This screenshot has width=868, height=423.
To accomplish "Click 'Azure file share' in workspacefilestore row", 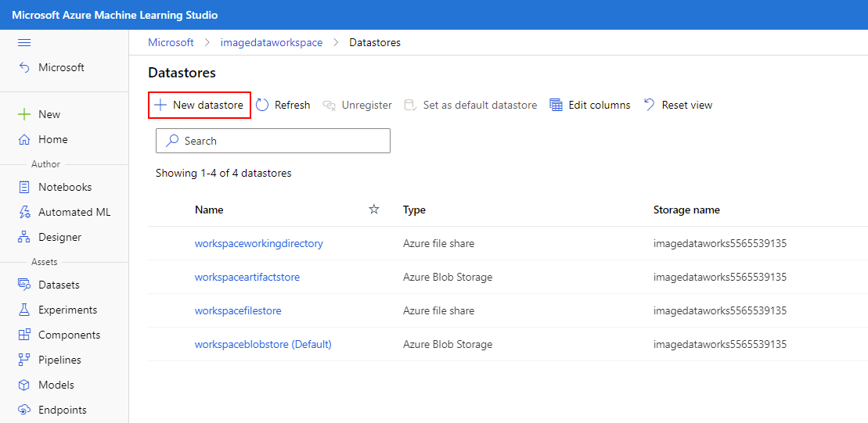I will 438,310.
